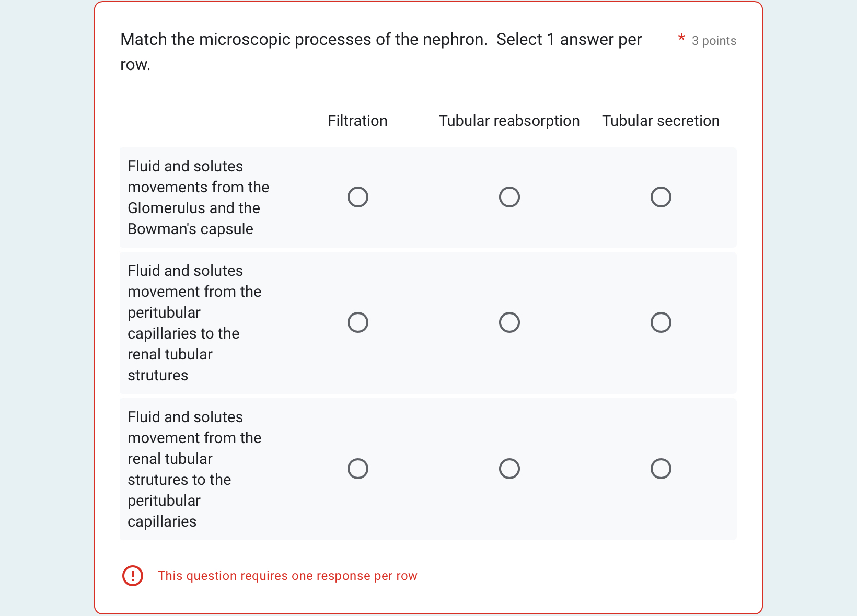The width and height of the screenshot is (857, 616).
Task: Select Tubular secretion for the peritubular capillaries row
Action: point(661,322)
